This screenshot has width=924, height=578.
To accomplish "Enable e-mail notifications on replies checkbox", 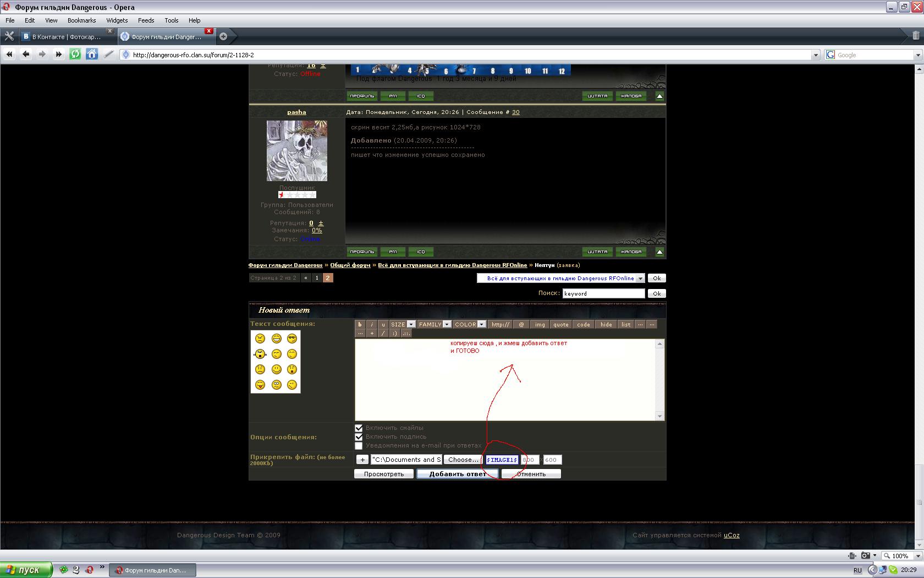I will pyautogui.click(x=359, y=445).
